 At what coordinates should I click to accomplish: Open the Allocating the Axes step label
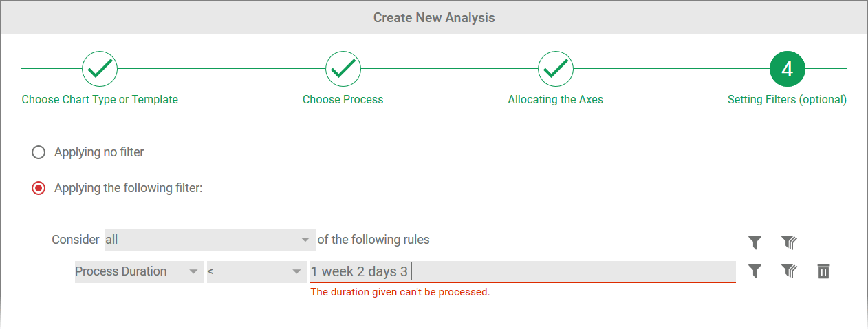556,99
